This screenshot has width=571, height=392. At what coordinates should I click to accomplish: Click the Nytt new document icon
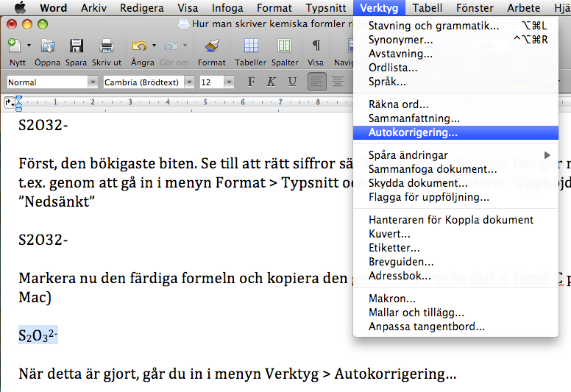coord(14,46)
